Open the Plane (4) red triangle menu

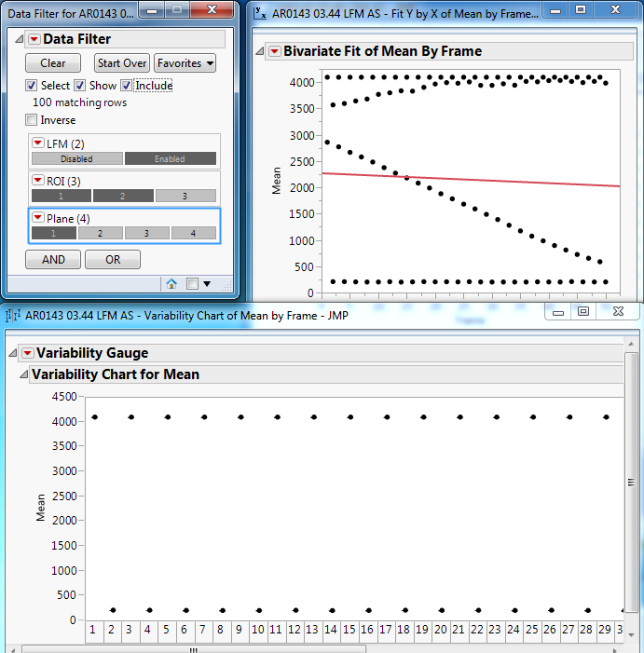click(x=37, y=217)
